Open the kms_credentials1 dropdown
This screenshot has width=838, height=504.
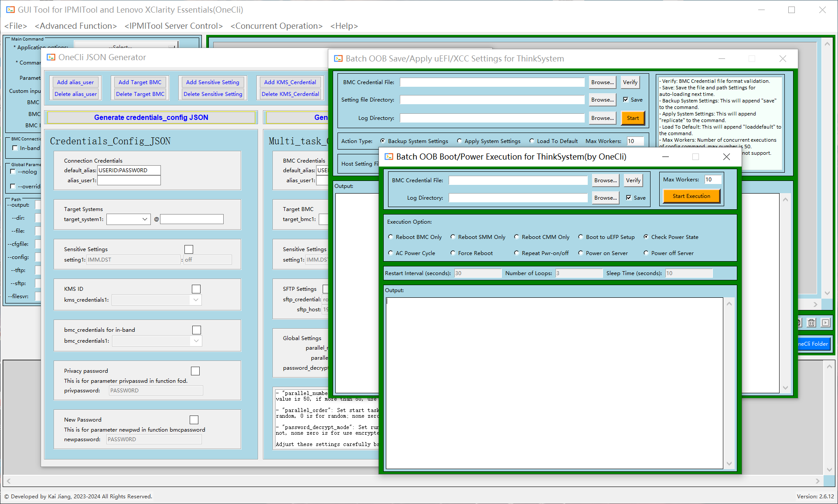click(157, 300)
